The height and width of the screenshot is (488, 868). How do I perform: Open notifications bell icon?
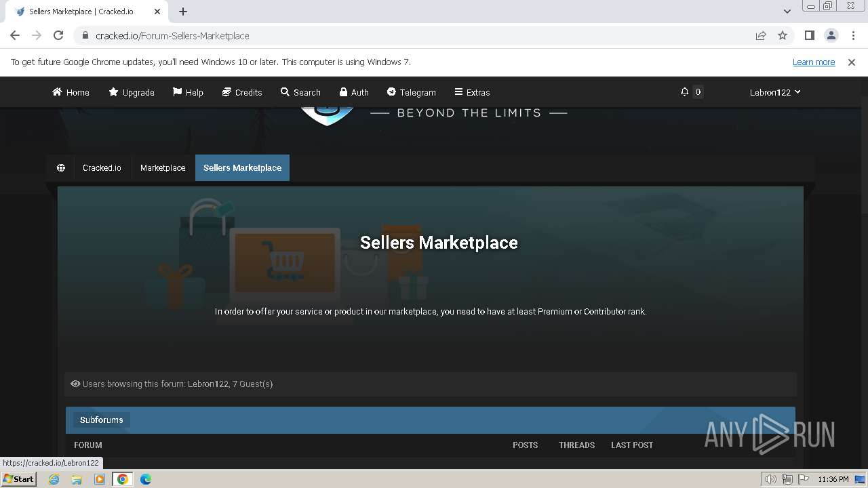(685, 92)
